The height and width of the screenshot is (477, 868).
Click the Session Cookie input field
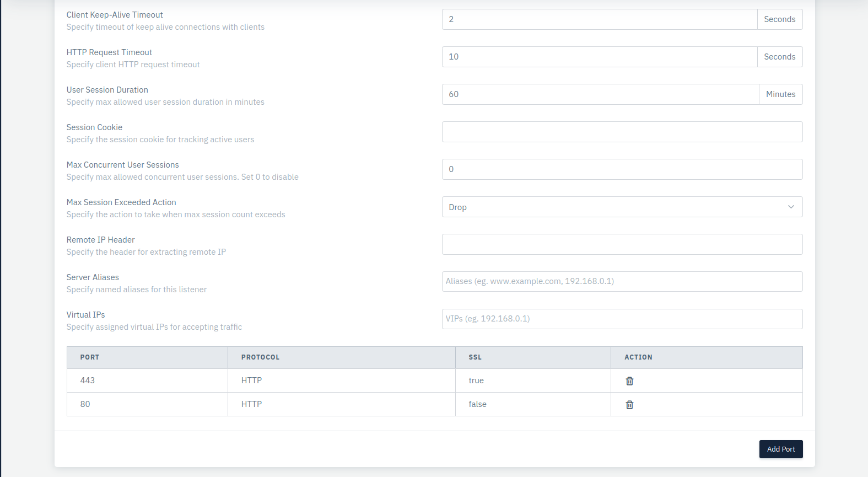click(622, 132)
